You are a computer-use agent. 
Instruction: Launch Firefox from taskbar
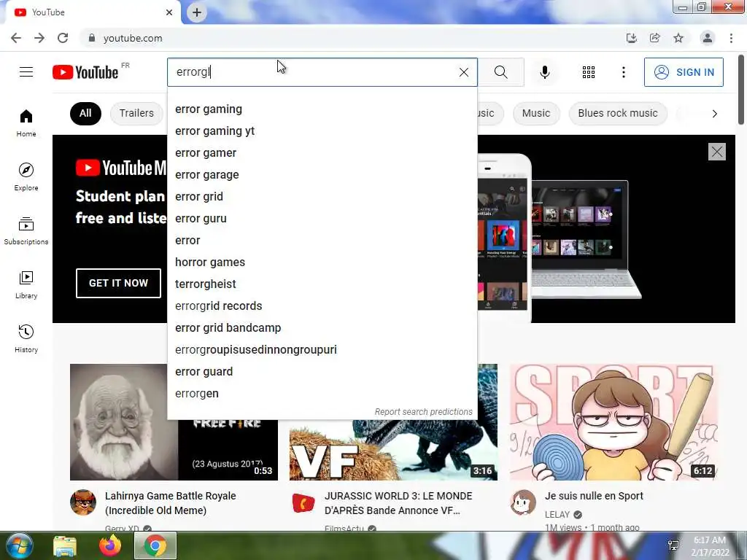point(110,545)
